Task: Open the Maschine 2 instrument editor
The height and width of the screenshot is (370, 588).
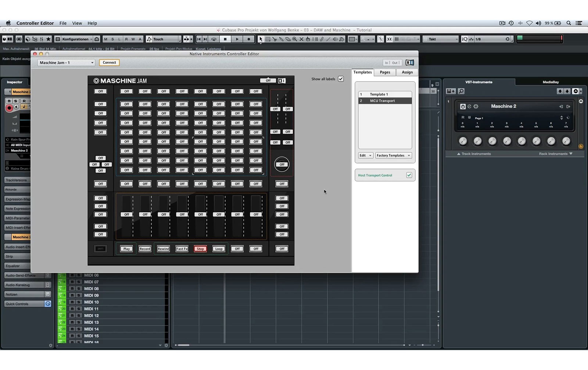Action: 469,107
